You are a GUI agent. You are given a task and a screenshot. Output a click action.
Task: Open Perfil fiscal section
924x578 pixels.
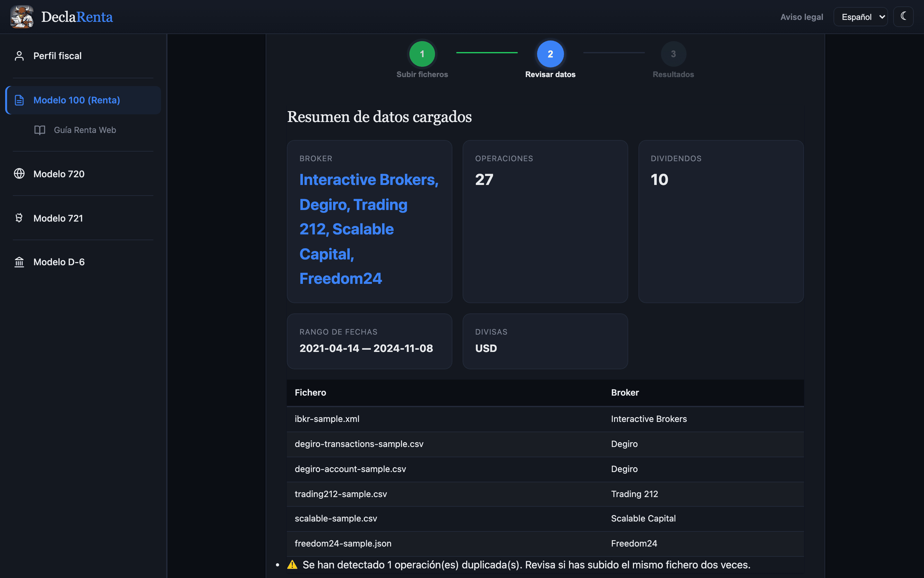click(83, 56)
